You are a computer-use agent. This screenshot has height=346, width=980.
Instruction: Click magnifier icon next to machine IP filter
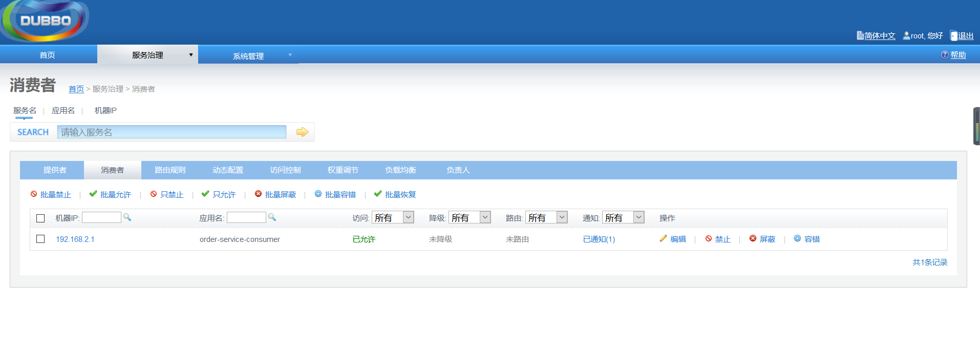(127, 217)
